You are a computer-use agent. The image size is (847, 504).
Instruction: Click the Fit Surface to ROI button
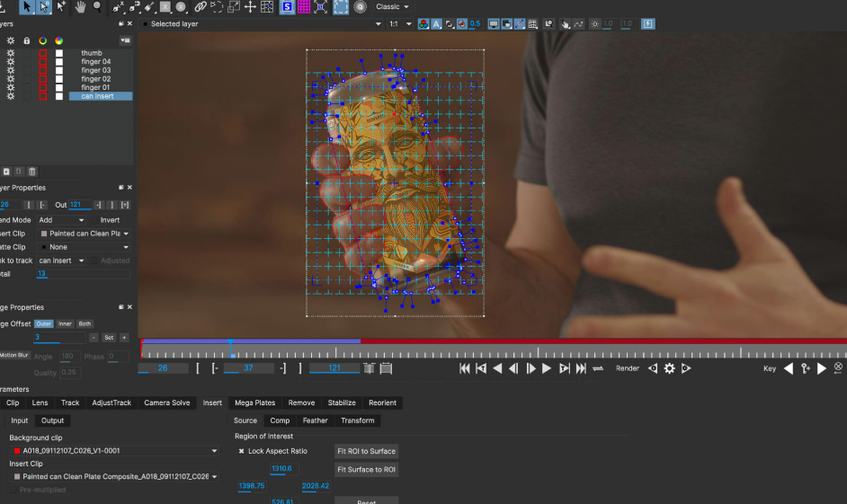tap(366, 469)
